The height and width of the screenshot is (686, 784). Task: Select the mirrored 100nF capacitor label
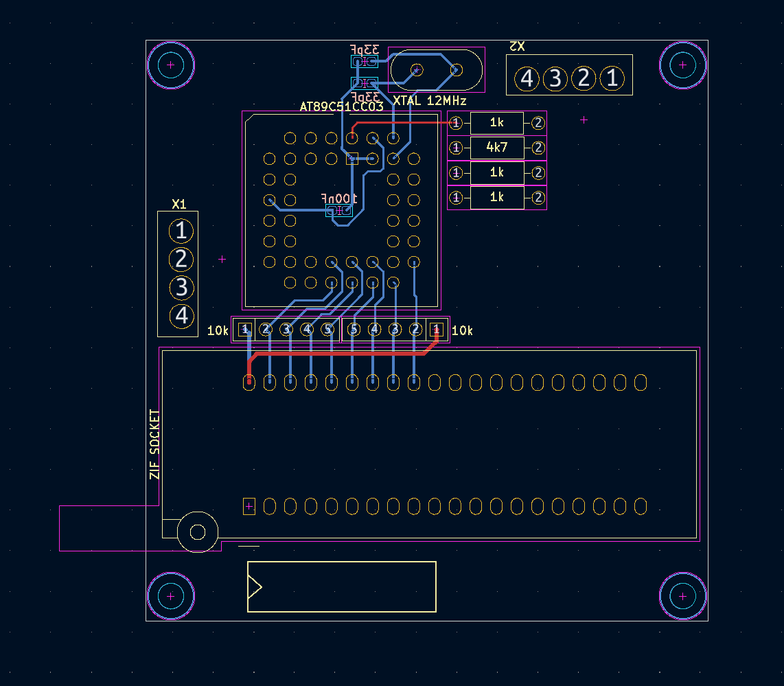click(x=339, y=199)
